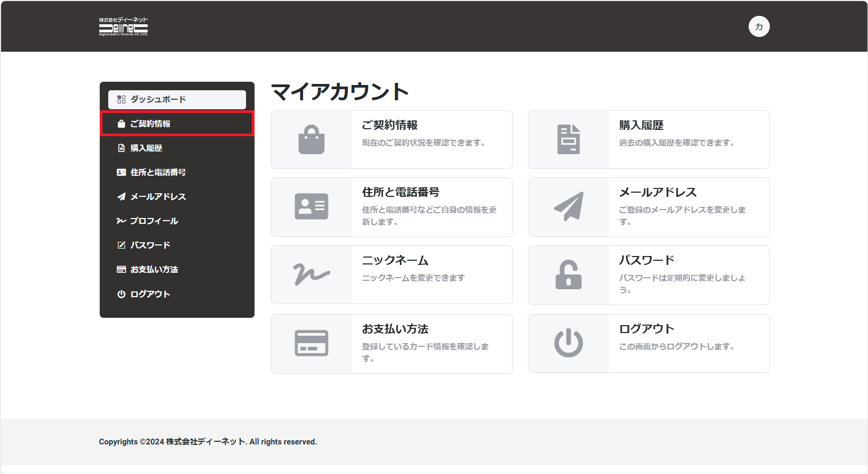Click the description パスワードは定期的に変更しましょう。
The image size is (868, 474).
[682, 283]
